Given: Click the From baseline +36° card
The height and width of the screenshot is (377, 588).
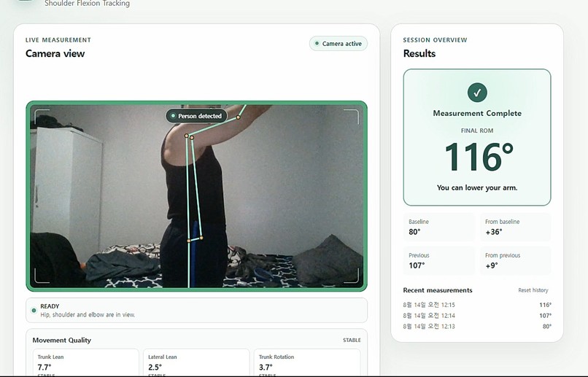Looking at the screenshot, I should point(515,227).
